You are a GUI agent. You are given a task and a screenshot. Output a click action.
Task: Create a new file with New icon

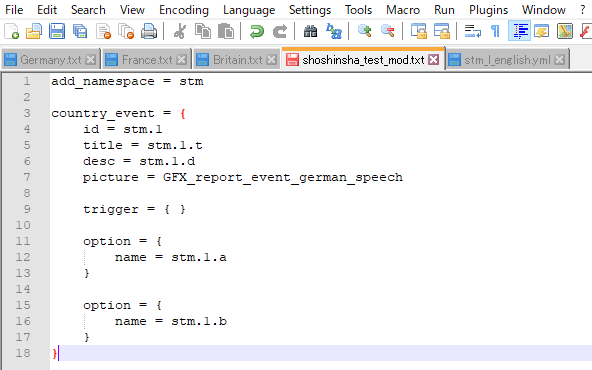[11, 31]
